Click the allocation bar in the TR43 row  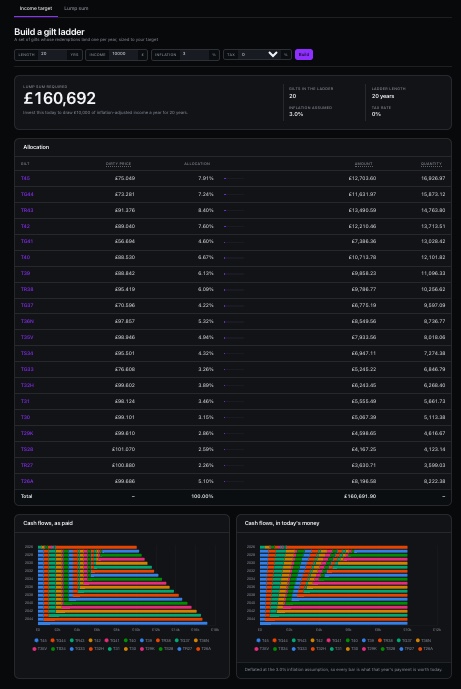point(234,210)
